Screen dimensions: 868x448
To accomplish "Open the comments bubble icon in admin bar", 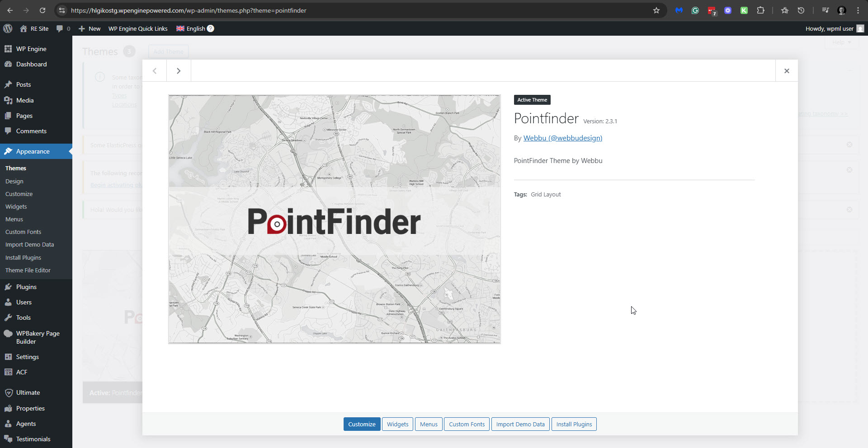I will tap(60, 28).
